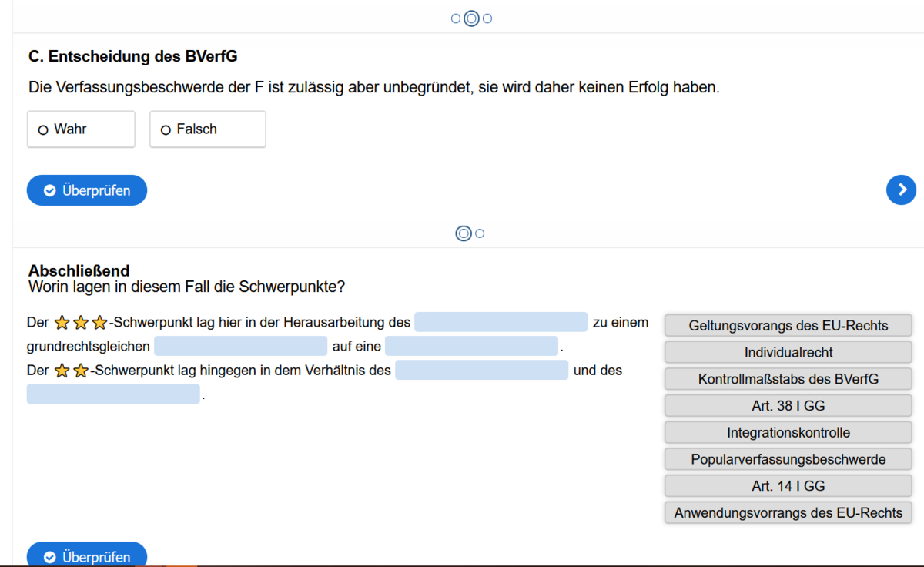Click the unselected pagination dot below the first question

point(480,233)
